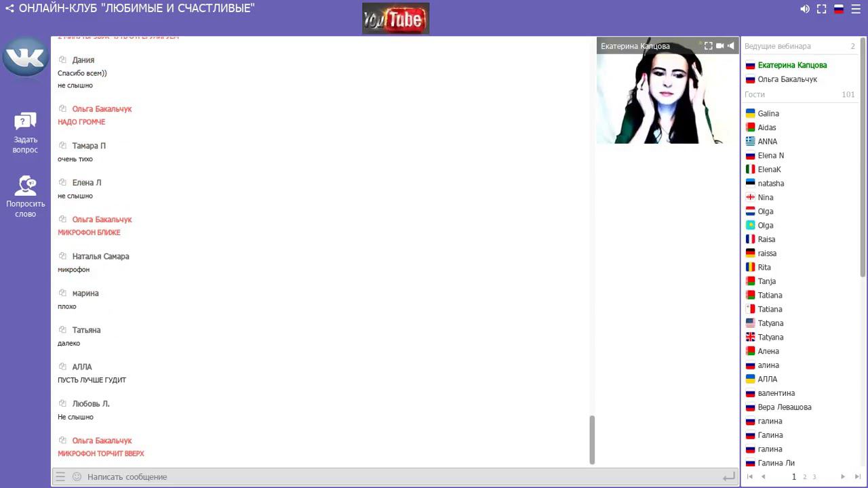Select guest Aidas in the list
Viewport: 868px width, 488px height.
click(767, 127)
